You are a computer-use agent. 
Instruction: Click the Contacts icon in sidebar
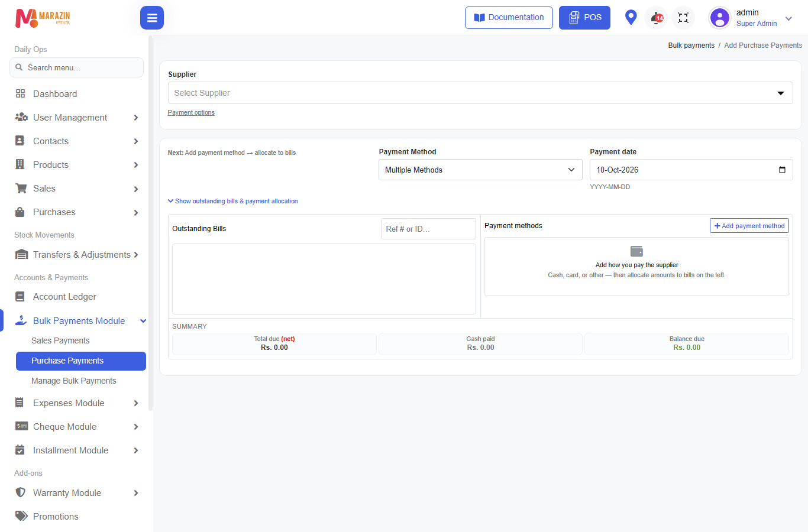(20, 141)
